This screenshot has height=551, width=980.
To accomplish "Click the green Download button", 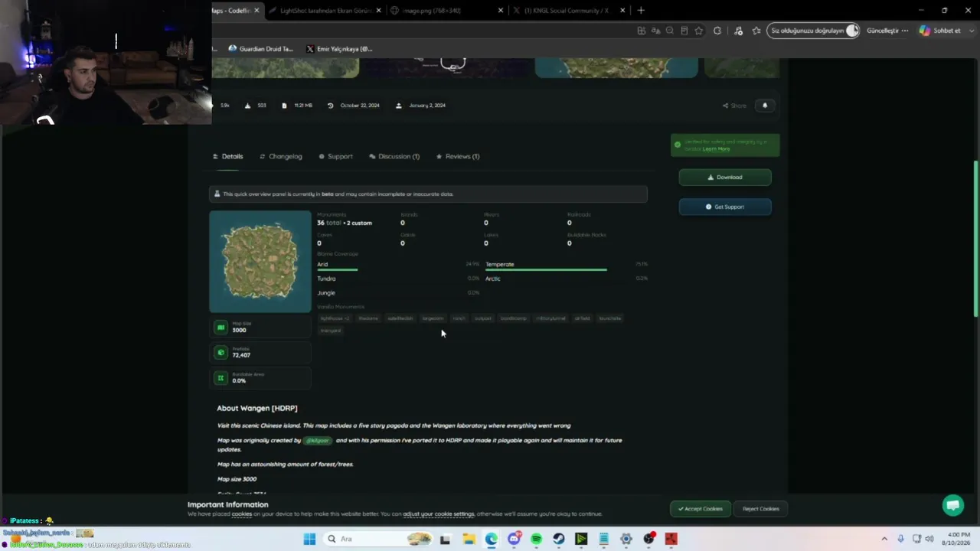I will (725, 177).
